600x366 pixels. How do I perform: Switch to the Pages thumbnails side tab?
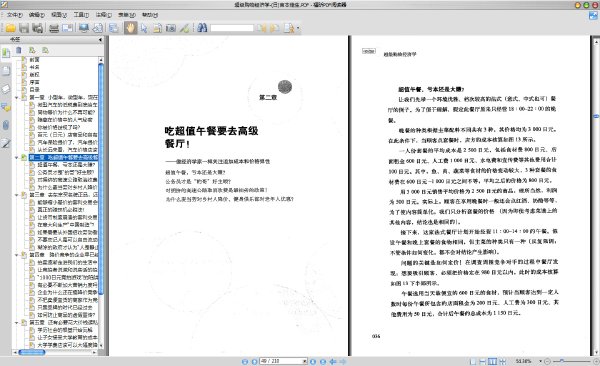(x=6, y=71)
